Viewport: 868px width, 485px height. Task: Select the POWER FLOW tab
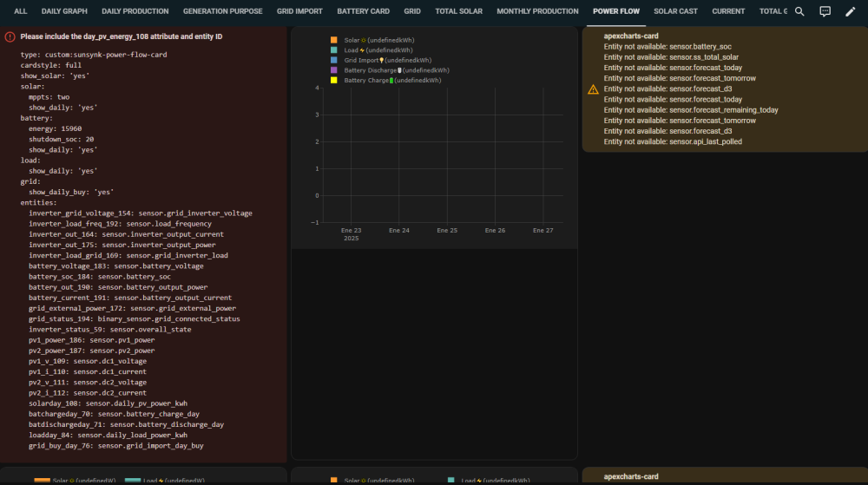(x=616, y=11)
